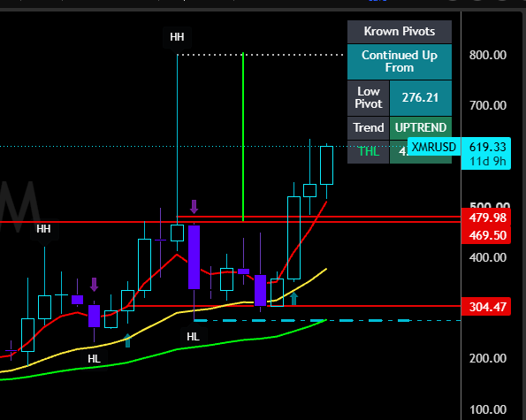The width and height of the screenshot is (526, 420).
Task: Select the HL label under the dashed cyan line
Action: coord(194,337)
